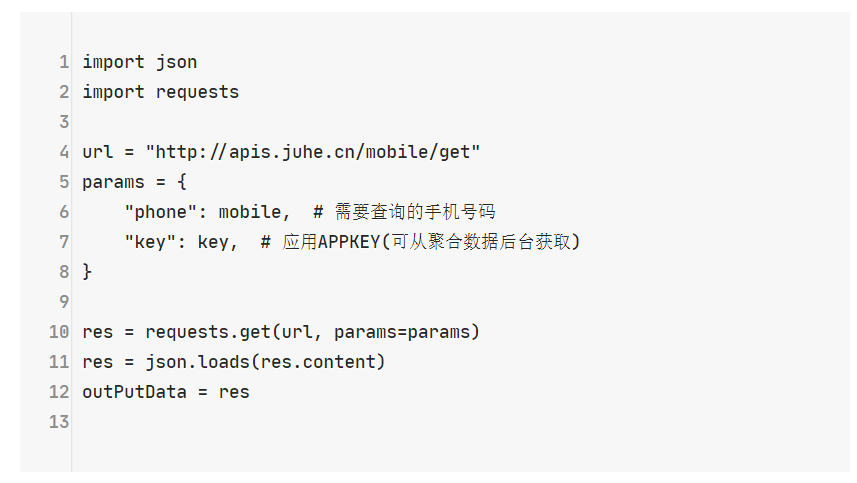The width and height of the screenshot is (857, 483).
Task: Click line number 13 in the gutter
Action: pyautogui.click(x=59, y=422)
